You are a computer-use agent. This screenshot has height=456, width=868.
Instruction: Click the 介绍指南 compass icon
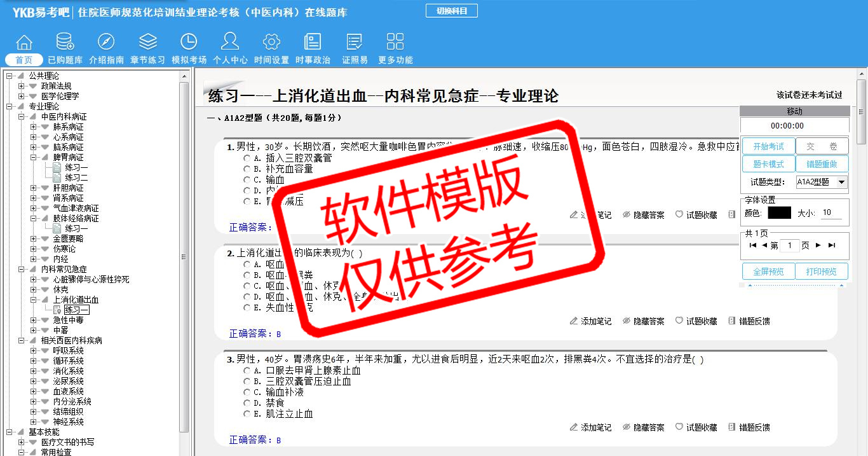point(106,43)
